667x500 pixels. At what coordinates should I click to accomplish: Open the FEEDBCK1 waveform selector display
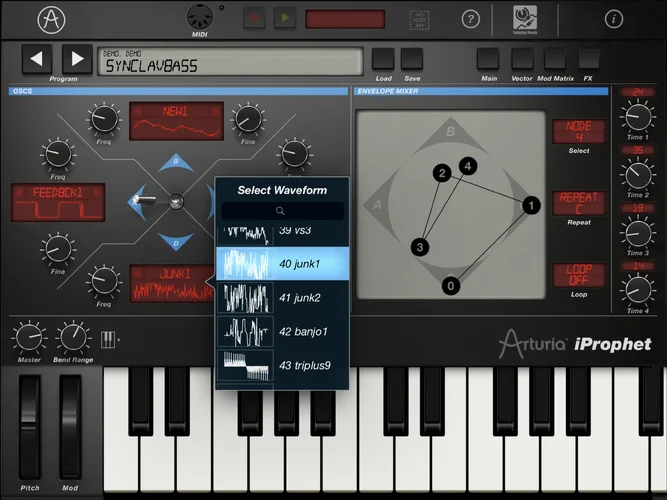58,203
